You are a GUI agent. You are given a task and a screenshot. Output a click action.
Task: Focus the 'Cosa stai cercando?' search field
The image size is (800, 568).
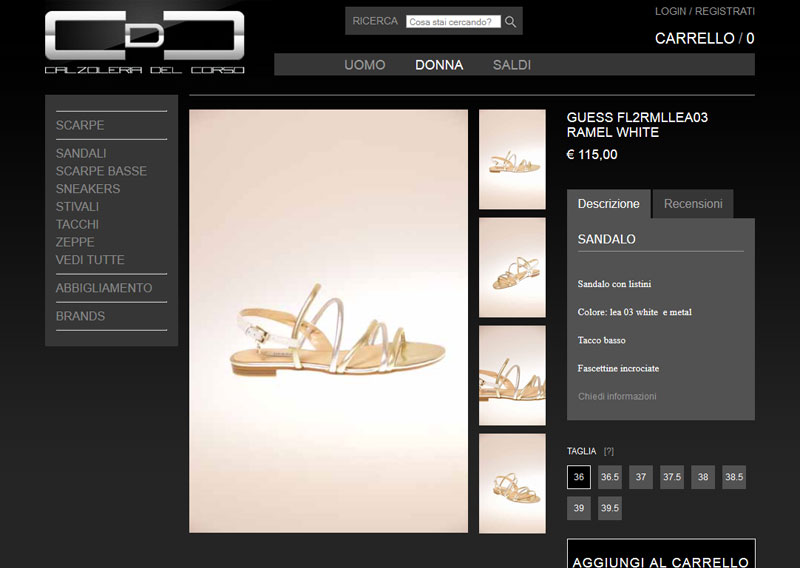click(453, 21)
